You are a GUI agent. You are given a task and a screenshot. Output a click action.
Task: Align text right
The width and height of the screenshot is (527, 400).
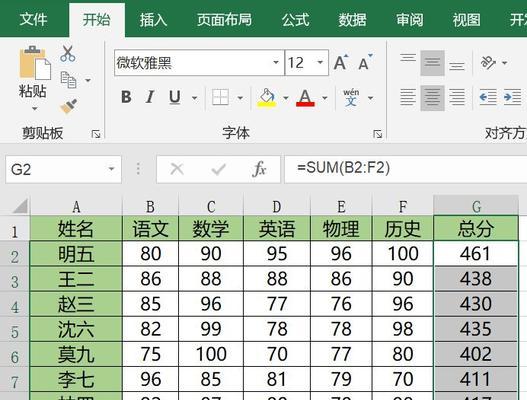(x=457, y=97)
